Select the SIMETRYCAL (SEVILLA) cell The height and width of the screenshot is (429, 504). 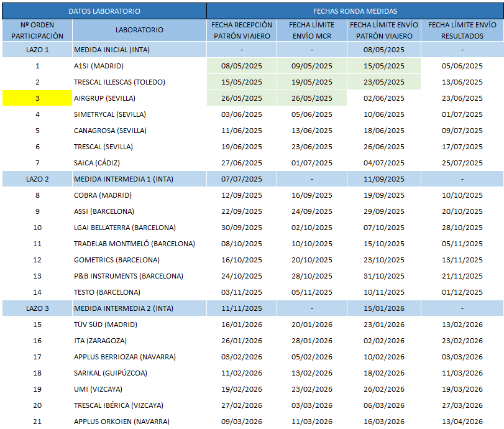coord(139,114)
